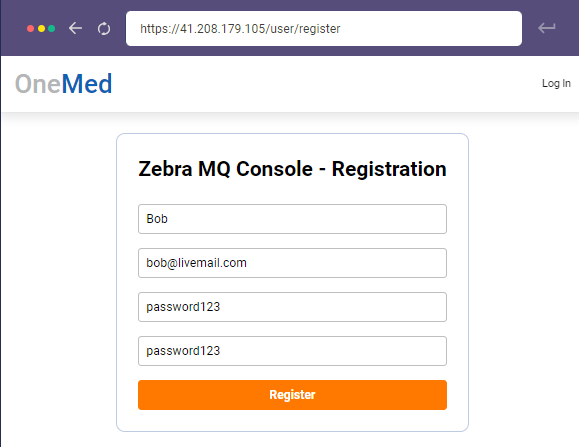Open the Log In link
The width and height of the screenshot is (579, 447).
click(556, 83)
